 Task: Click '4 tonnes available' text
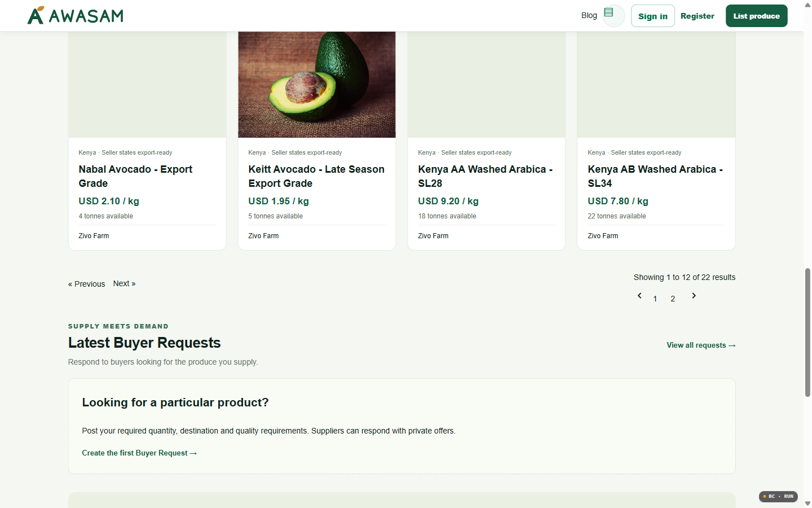(x=106, y=216)
